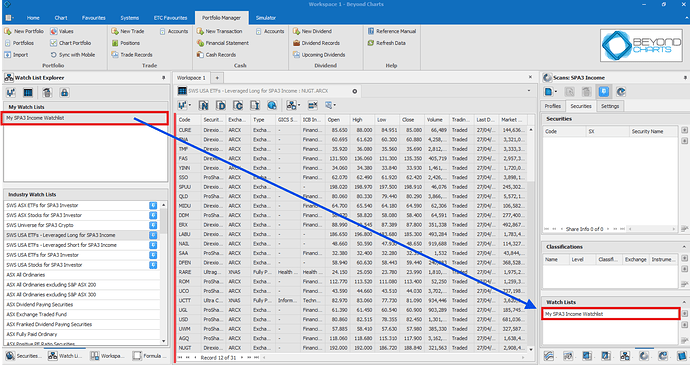This screenshot has height=365, width=690.
Task: Collapse the Watch Lists section in Scans
Action: pyautogui.click(x=684, y=302)
